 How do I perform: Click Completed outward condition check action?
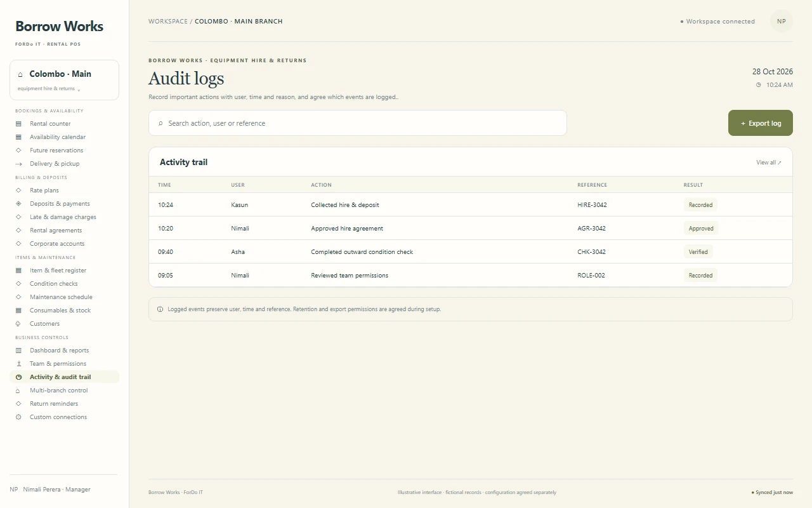362,252
